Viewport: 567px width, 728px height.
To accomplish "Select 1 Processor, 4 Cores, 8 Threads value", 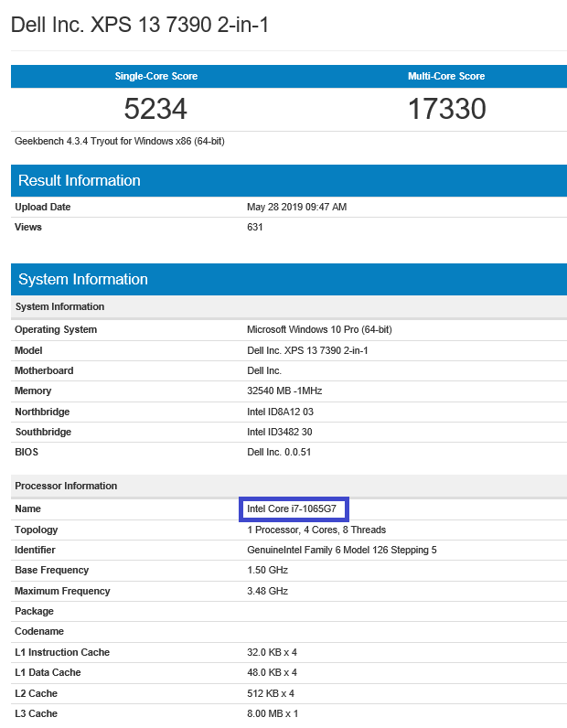I will (x=316, y=530).
